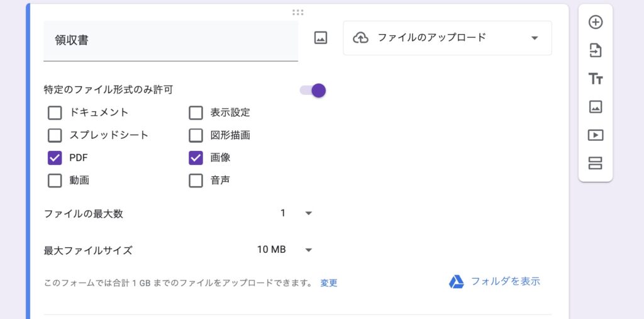Toggle off 特定のファイル形式のみ許可 switch

coord(313,91)
